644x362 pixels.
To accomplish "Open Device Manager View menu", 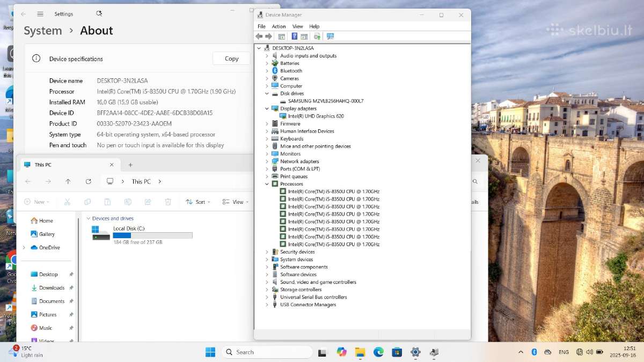I will point(297,26).
